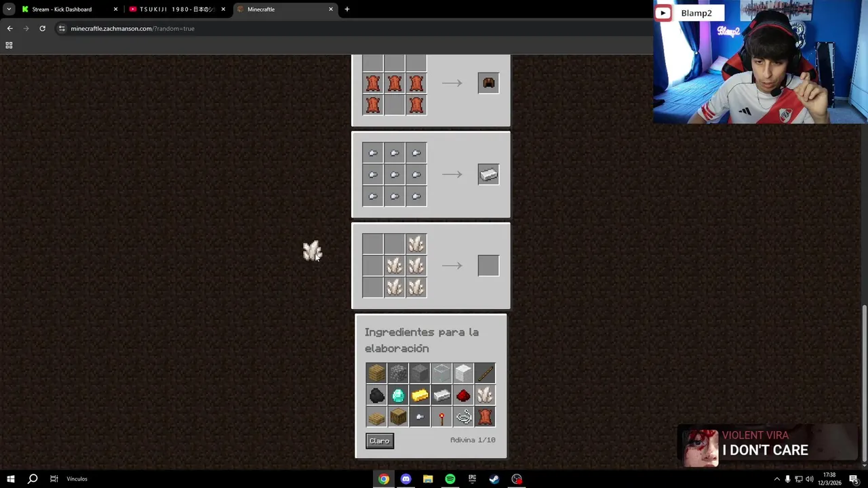Open Google Chrome from taskbar
The height and width of the screenshot is (488, 868).
pos(384,479)
